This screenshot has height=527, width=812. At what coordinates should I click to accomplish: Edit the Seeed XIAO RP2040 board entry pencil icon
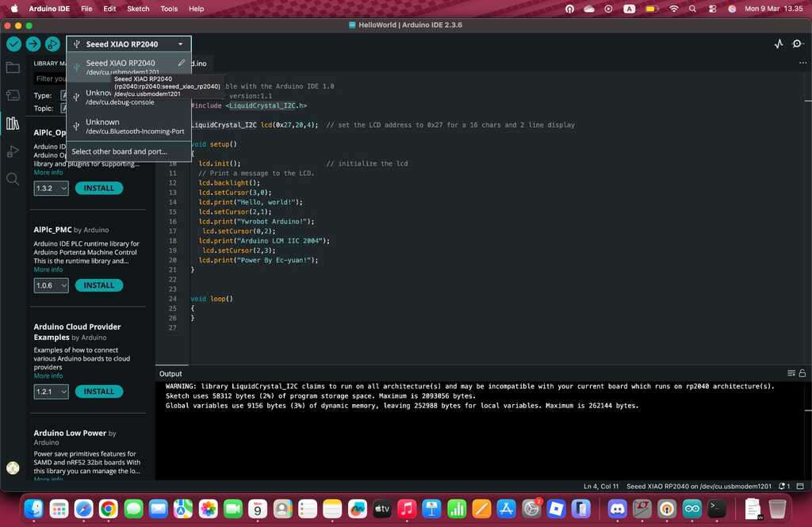(182, 63)
